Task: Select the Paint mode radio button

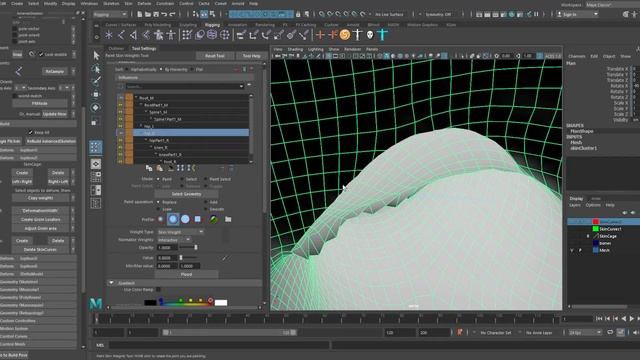Action: point(158,179)
